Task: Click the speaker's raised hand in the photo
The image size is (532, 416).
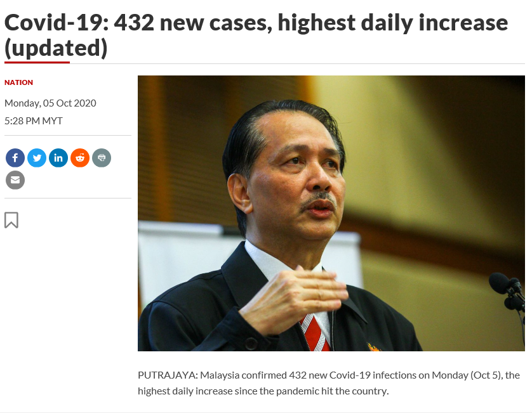Action: (x=295, y=298)
